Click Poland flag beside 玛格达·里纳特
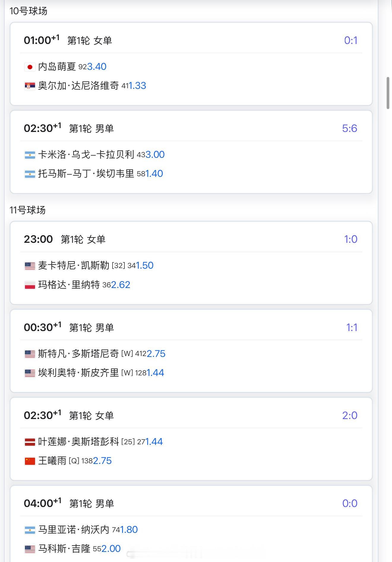The width and height of the screenshot is (392, 562). [x=30, y=285]
